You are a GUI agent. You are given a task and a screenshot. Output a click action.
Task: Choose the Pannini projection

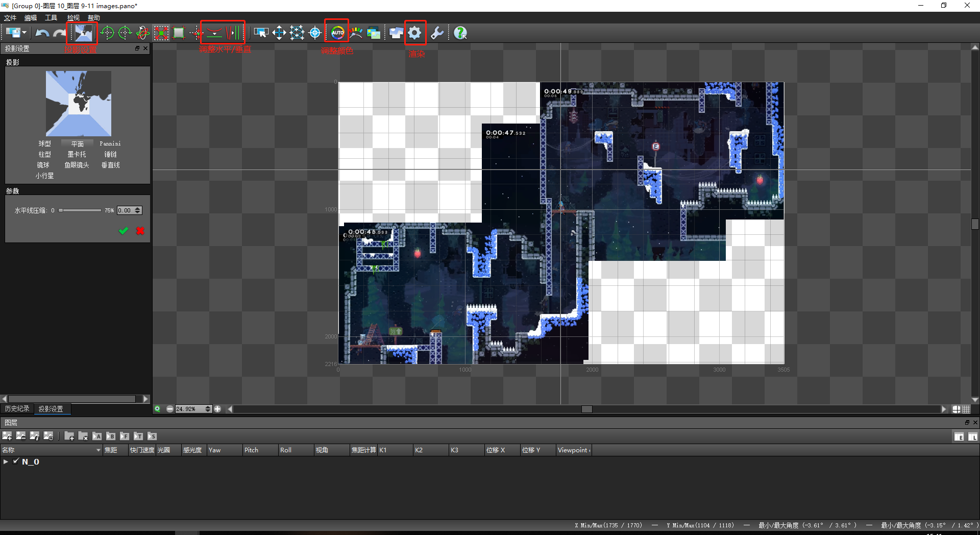(x=110, y=144)
